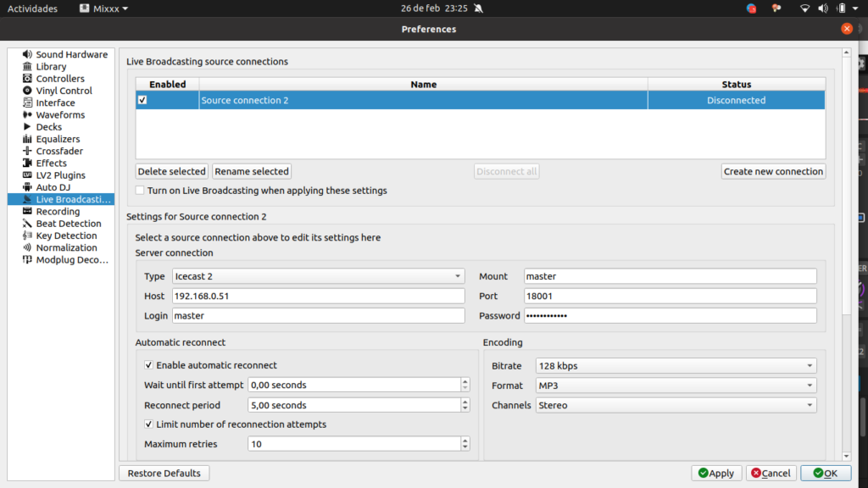Image resolution: width=868 pixels, height=488 pixels.
Task: Click the Controllers icon in sidebar
Action: click(x=27, y=79)
